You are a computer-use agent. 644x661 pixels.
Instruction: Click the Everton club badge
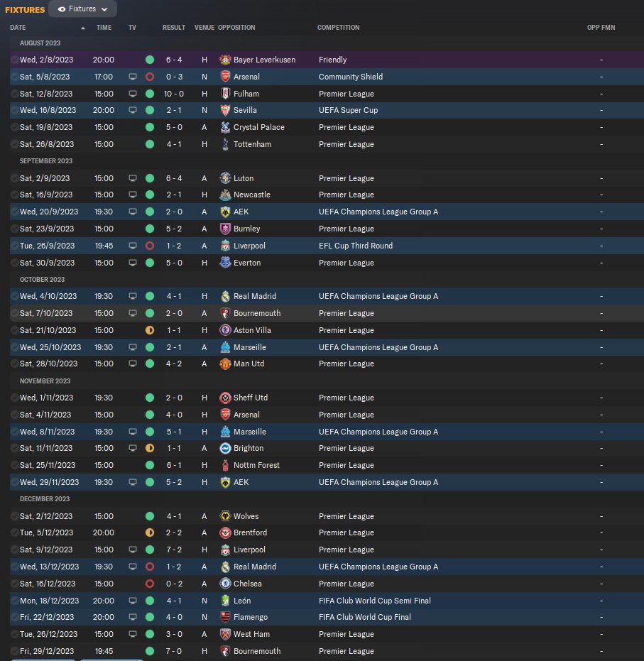point(226,263)
